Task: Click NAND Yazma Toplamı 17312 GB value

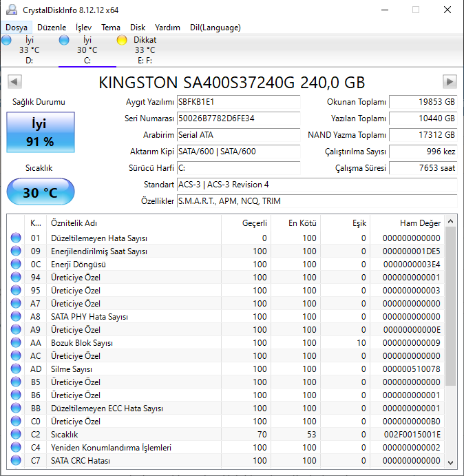Action: (x=423, y=135)
